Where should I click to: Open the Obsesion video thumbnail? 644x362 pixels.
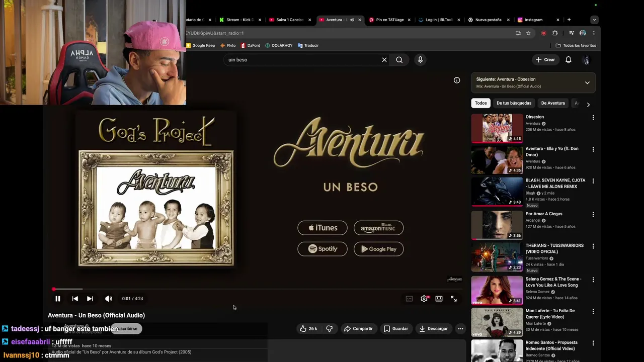pyautogui.click(x=497, y=128)
